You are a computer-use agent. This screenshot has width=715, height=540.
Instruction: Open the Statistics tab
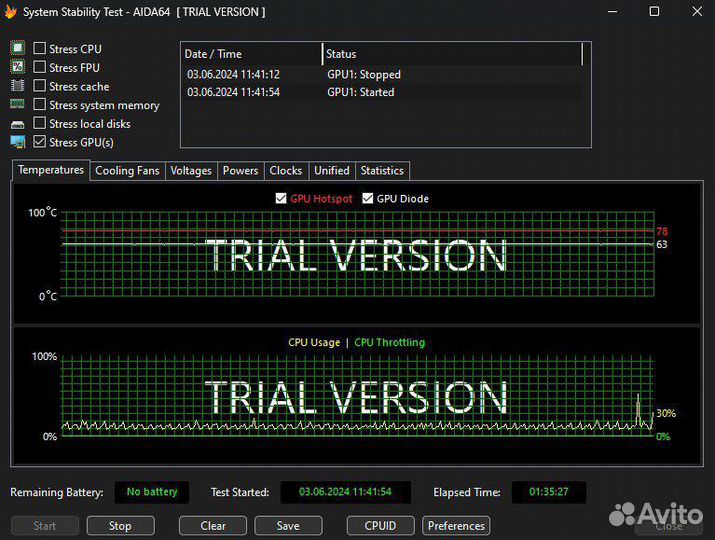click(382, 171)
